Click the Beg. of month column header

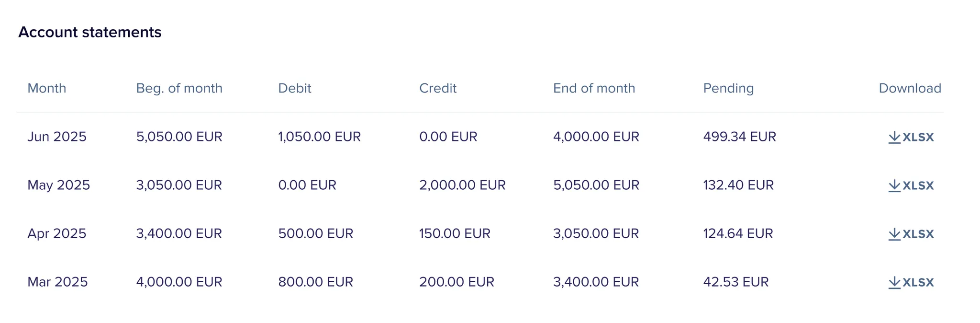(179, 88)
